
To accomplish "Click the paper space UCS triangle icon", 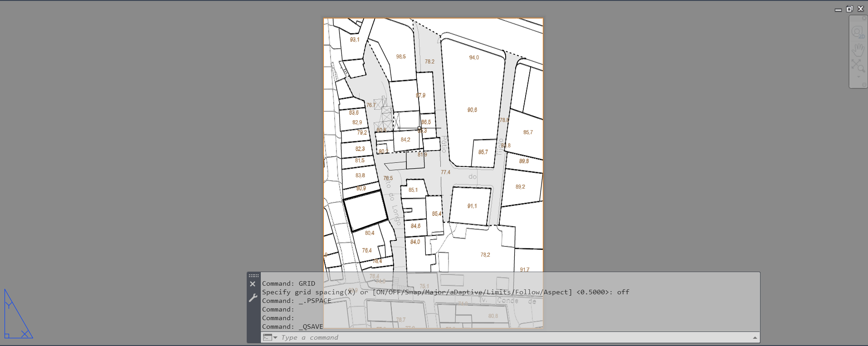I will point(18,314).
